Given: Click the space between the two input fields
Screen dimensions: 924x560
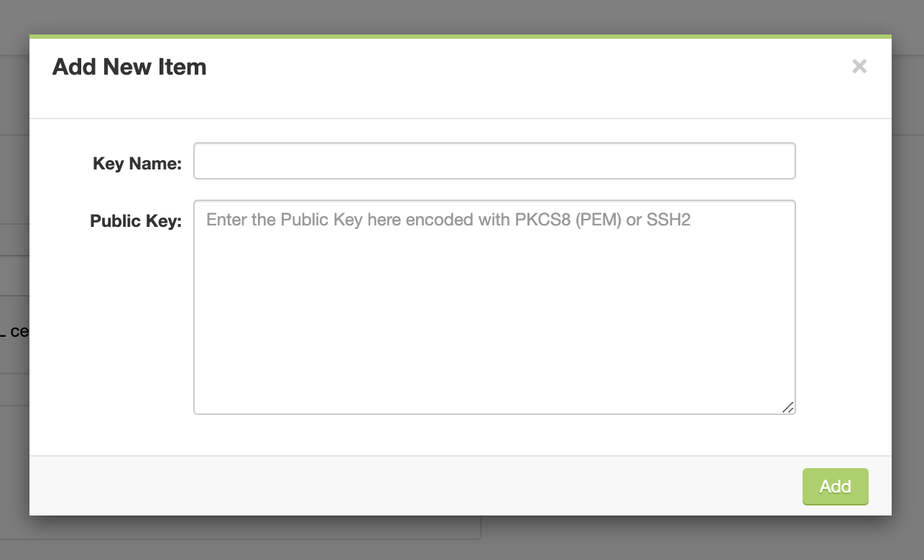Looking at the screenshot, I should tap(494, 188).
